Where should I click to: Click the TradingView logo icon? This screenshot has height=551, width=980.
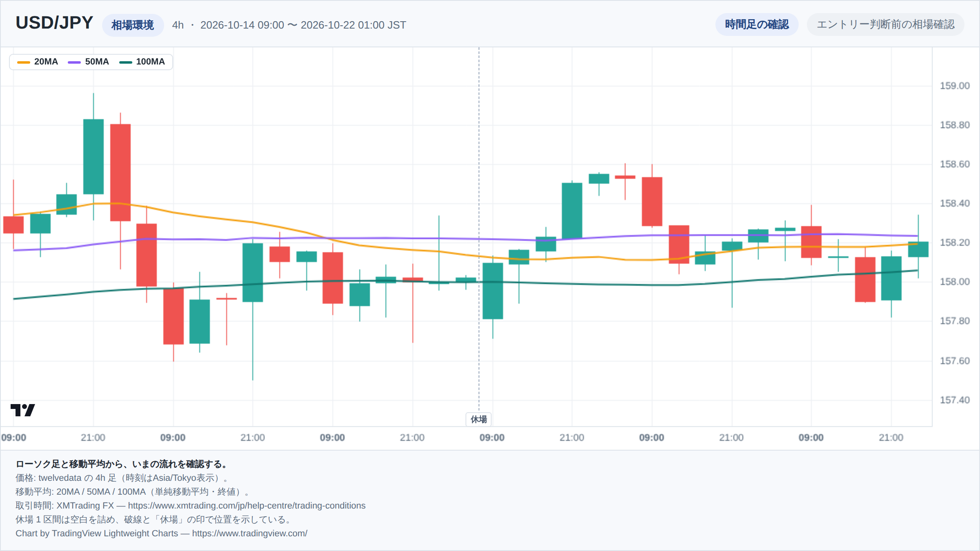tap(23, 410)
